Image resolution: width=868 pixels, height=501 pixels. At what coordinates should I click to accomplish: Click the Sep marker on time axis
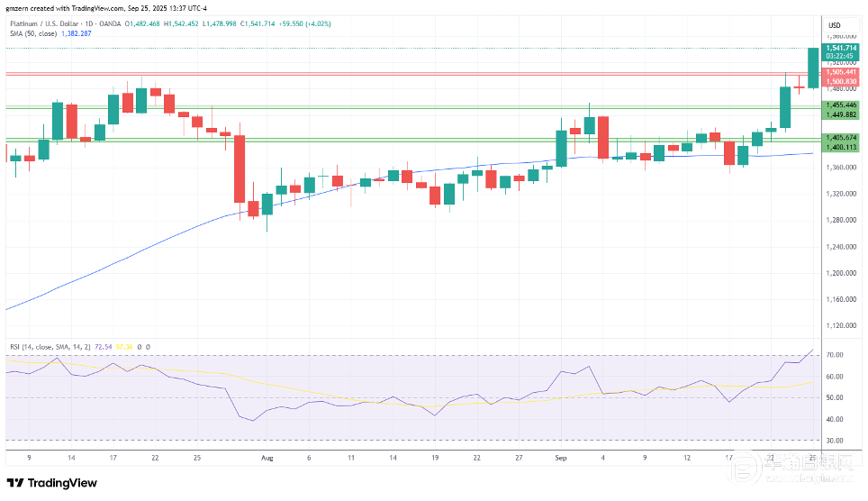point(561,458)
